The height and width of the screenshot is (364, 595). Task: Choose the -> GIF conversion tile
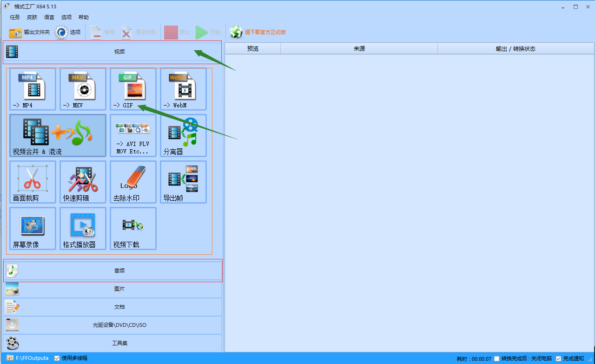pos(133,89)
